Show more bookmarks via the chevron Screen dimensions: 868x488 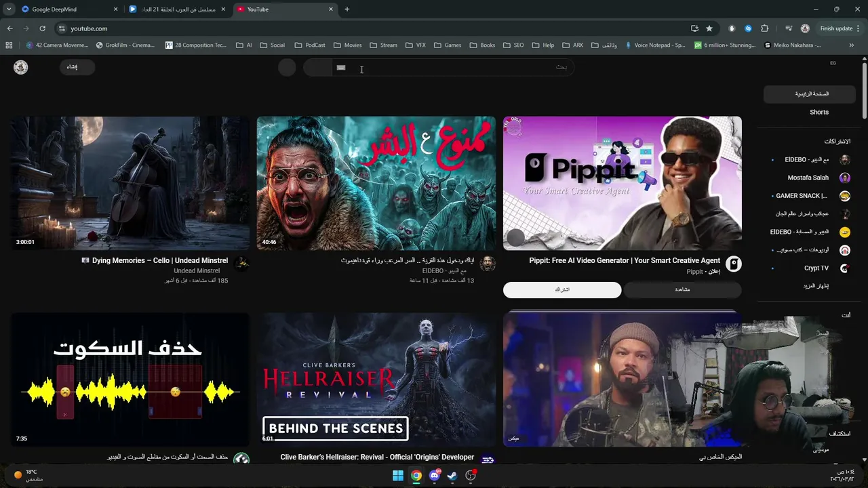(852, 45)
